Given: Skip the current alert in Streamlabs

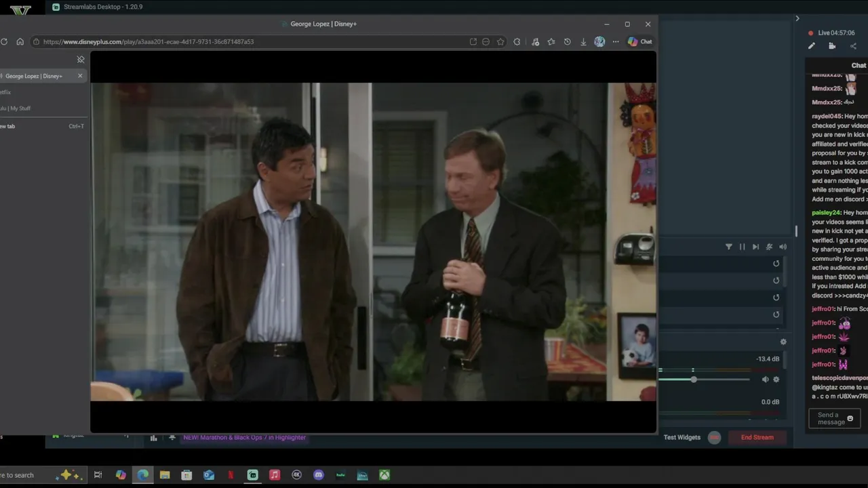Looking at the screenshot, I should pos(755,247).
